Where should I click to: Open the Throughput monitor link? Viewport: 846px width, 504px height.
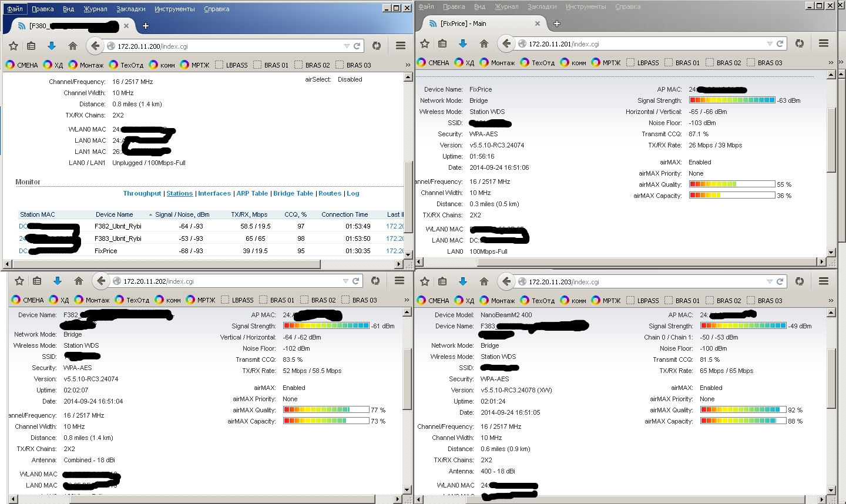tap(142, 193)
